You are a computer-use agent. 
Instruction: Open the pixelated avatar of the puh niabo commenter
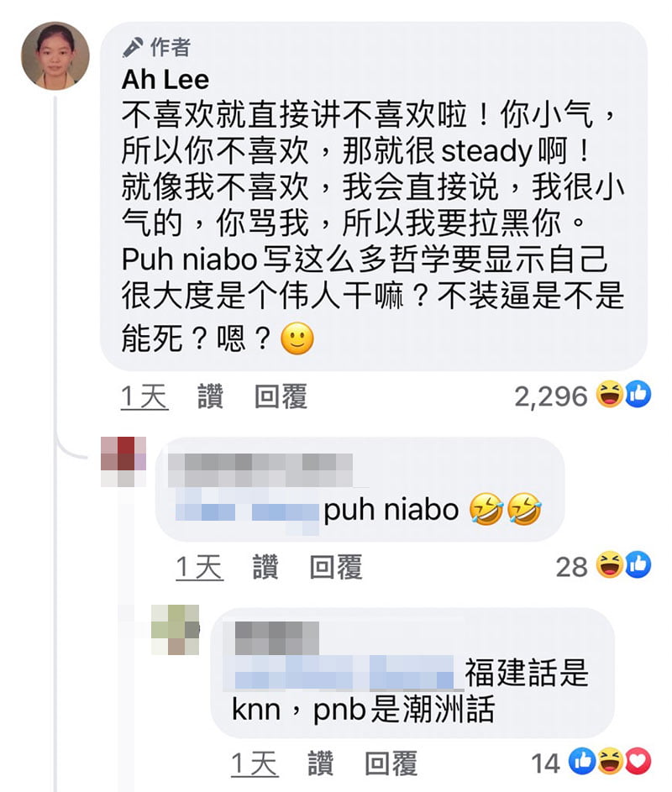coord(123,462)
